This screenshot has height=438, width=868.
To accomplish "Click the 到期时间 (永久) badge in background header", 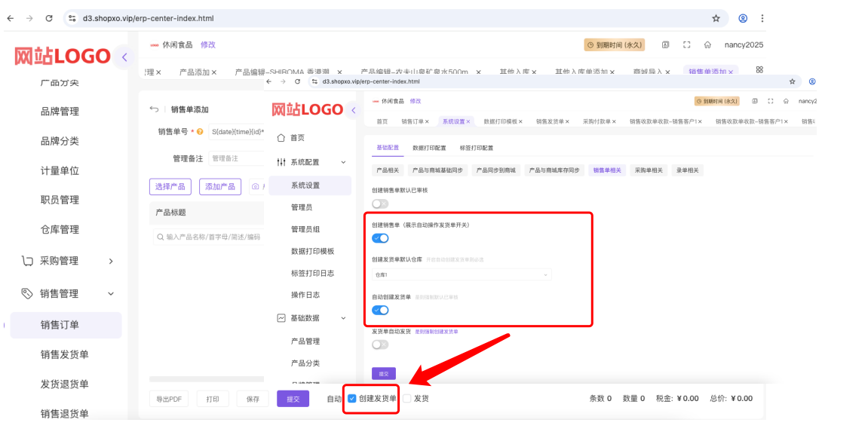I will pos(615,44).
